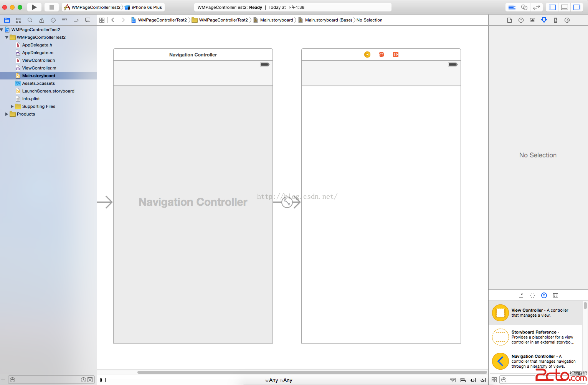The height and width of the screenshot is (385, 588).
Task: Open the Find navigator search icon
Action: pyautogui.click(x=30, y=20)
